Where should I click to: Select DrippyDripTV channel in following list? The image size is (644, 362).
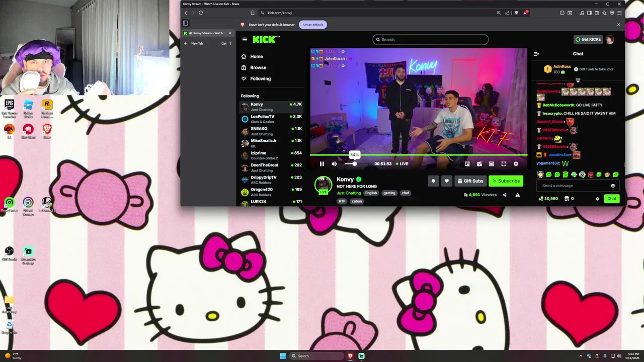tap(271, 180)
